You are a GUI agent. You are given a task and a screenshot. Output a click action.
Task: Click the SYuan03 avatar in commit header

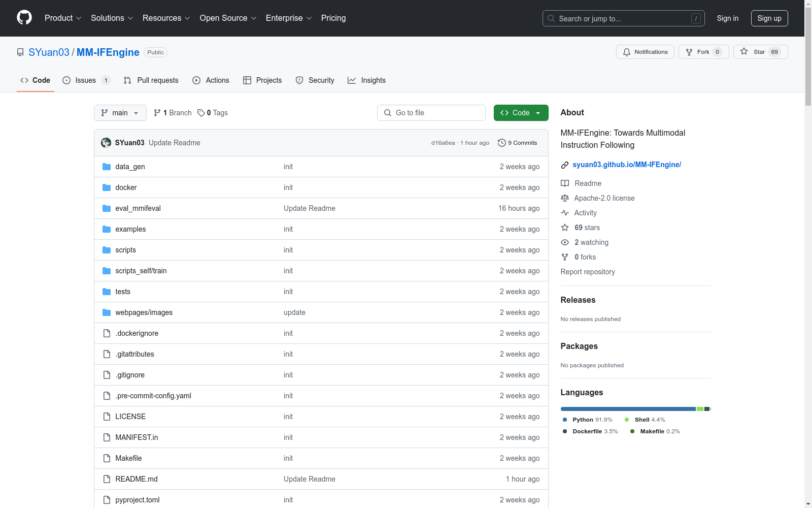click(x=106, y=143)
